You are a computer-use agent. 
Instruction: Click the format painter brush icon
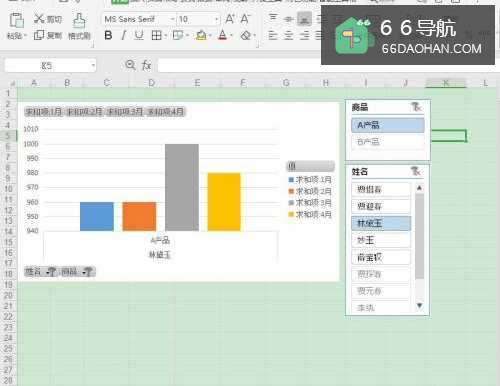tap(79, 21)
